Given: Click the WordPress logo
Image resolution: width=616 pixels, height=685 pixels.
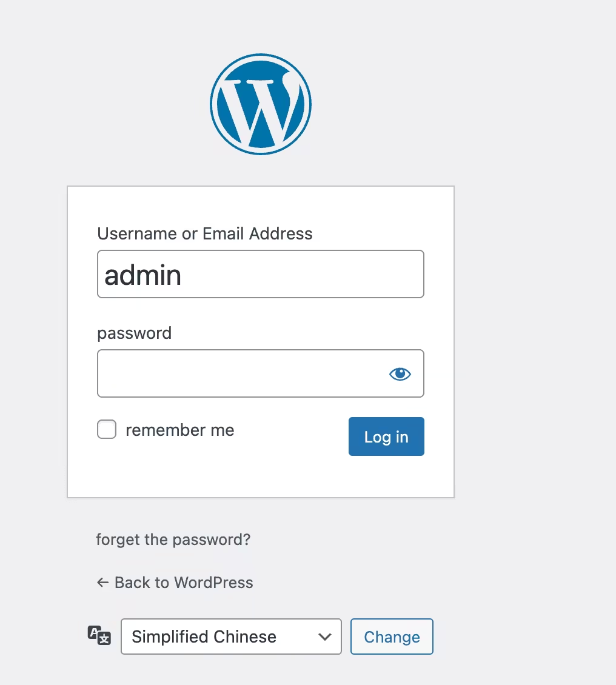Looking at the screenshot, I should (x=261, y=104).
